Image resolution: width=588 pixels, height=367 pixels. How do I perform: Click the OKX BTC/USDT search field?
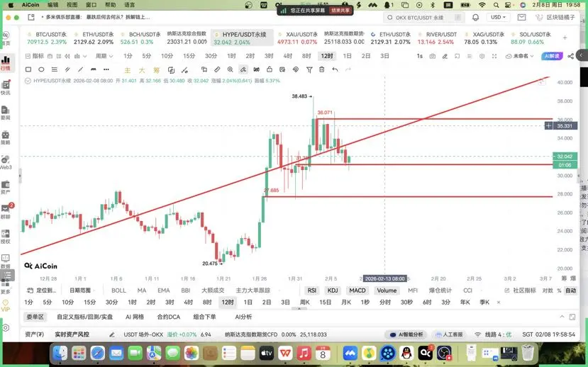pos(424,18)
